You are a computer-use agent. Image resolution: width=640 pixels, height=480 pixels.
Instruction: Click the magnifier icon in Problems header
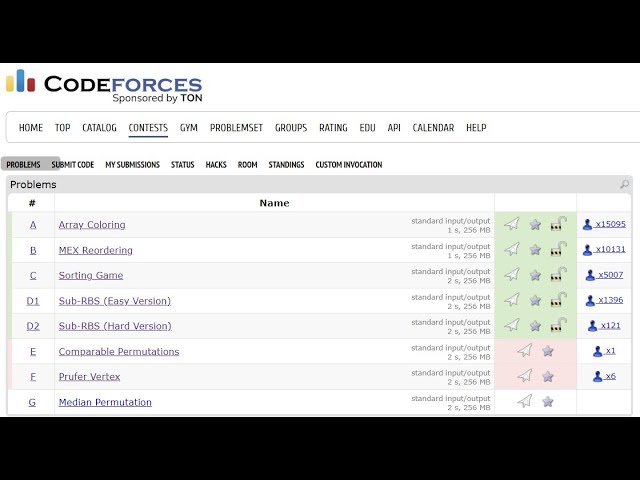tap(624, 184)
